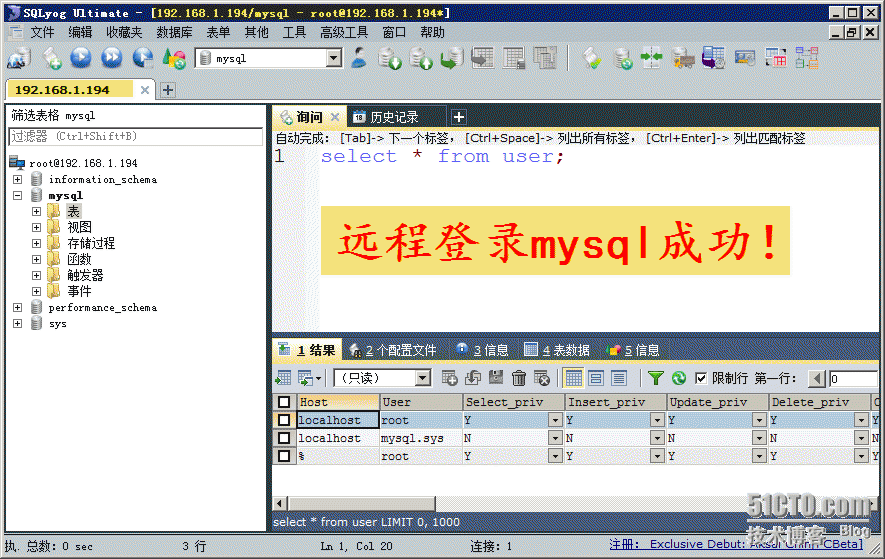Open a new query editor via toolbar icon
The height and width of the screenshot is (559, 885).
coord(52,58)
